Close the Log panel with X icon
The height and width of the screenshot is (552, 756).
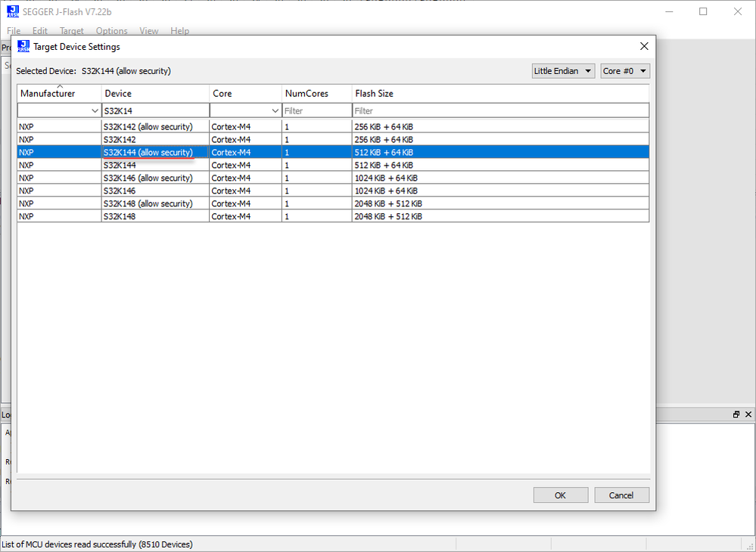[748, 414]
